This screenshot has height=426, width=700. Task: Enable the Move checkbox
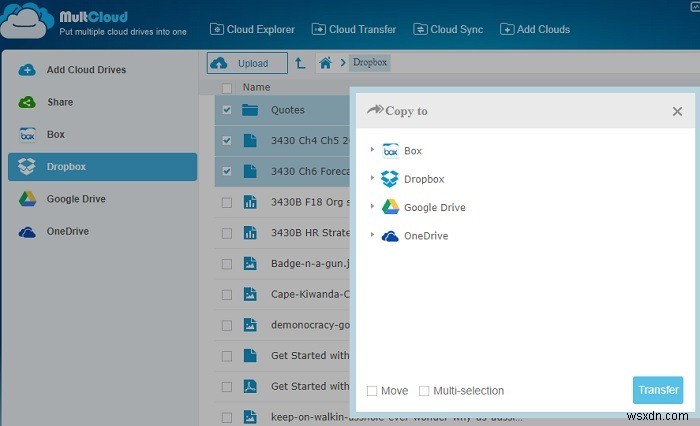pos(372,391)
